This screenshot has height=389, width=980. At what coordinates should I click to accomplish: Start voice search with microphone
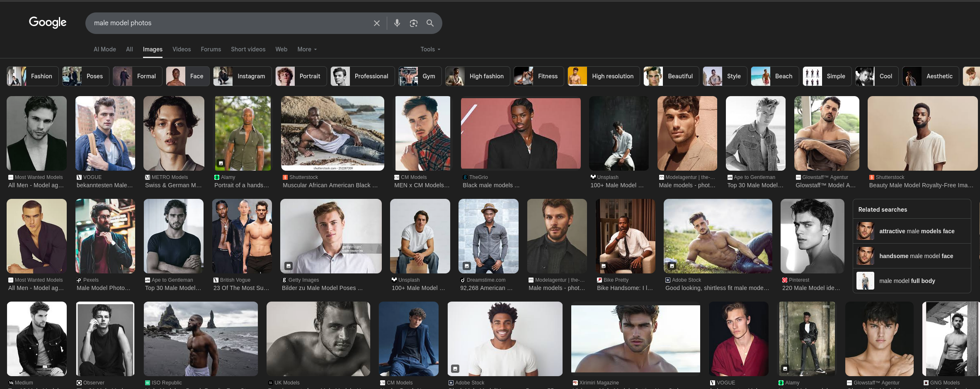pyautogui.click(x=397, y=23)
